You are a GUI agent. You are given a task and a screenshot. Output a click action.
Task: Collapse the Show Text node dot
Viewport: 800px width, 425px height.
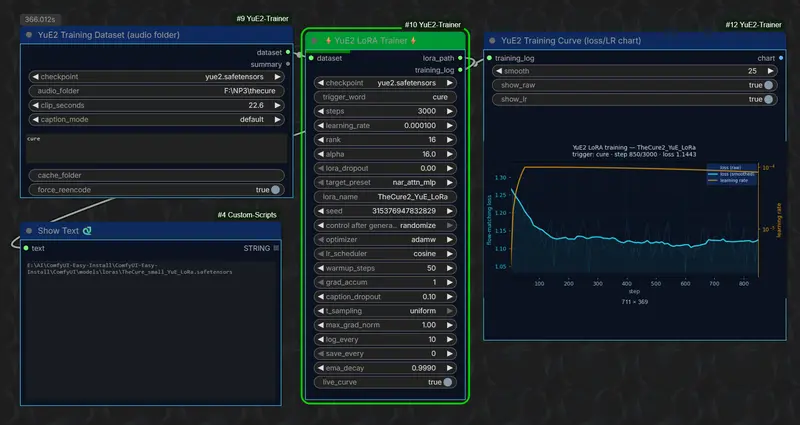[29, 231]
